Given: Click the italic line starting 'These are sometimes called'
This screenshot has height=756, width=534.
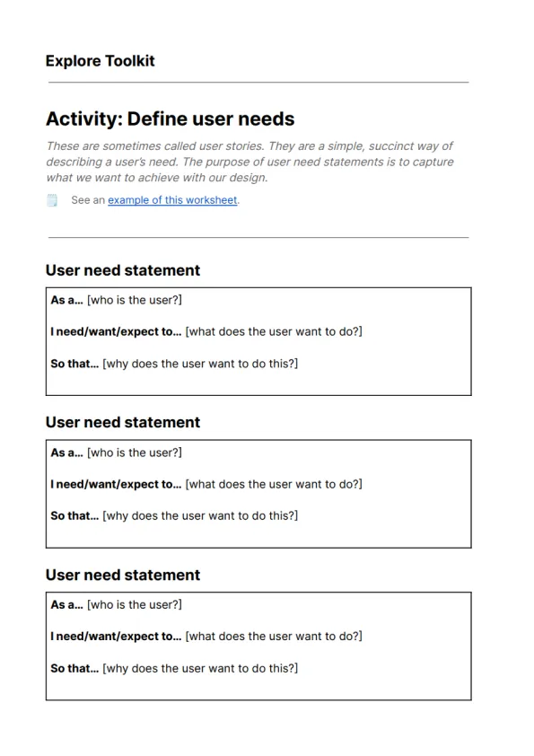Looking at the screenshot, I should (x=249, y=146).
